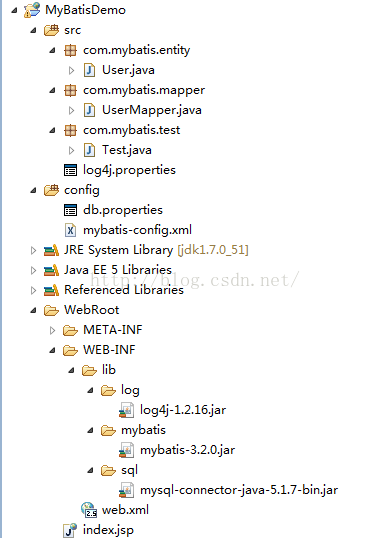Collapse the com.mybatis.mapper package
Screen dimensions: 370x538
click(x=52, y=91)
